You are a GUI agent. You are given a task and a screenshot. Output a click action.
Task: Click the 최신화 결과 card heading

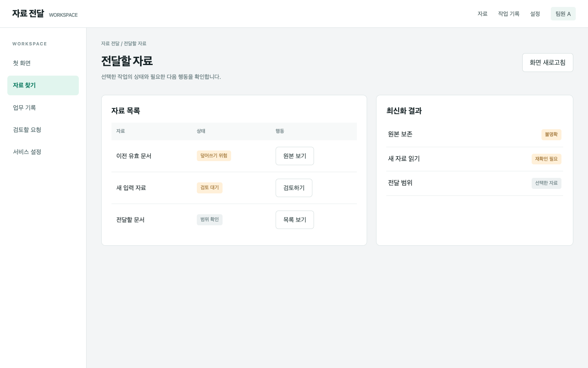404,111
